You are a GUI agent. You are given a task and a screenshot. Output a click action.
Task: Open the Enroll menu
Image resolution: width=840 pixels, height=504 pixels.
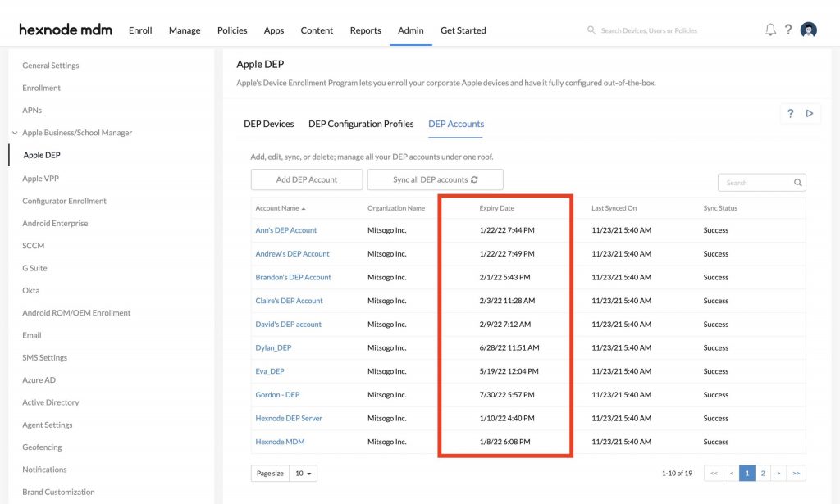(140, 30)
